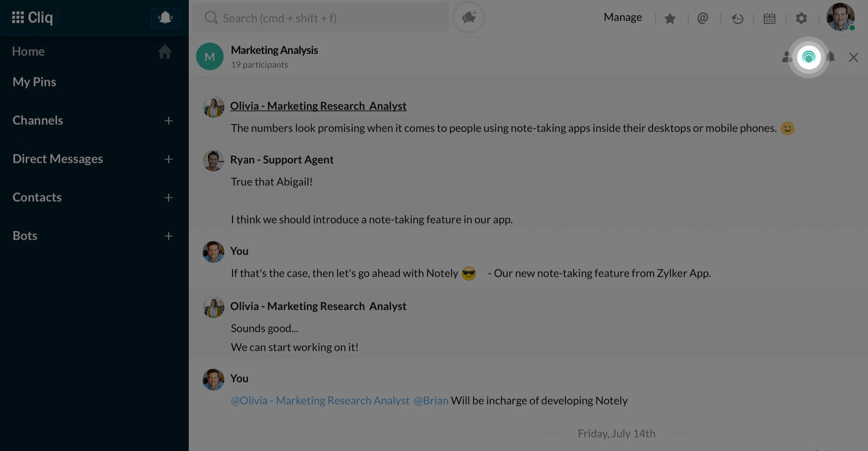Viewport: 868px width, 451px height.
Task: Click the @Brian mention link
Action: pos(431,400)
